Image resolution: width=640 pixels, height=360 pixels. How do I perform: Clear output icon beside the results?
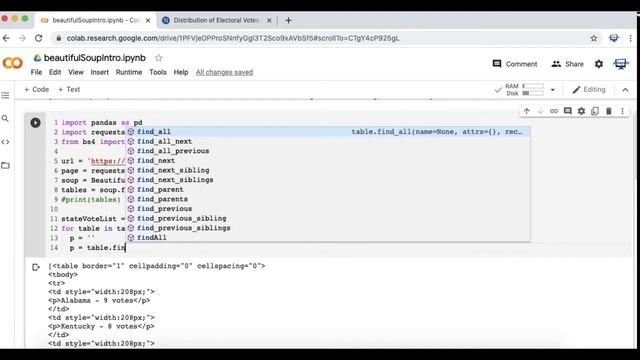click(36, 267)
